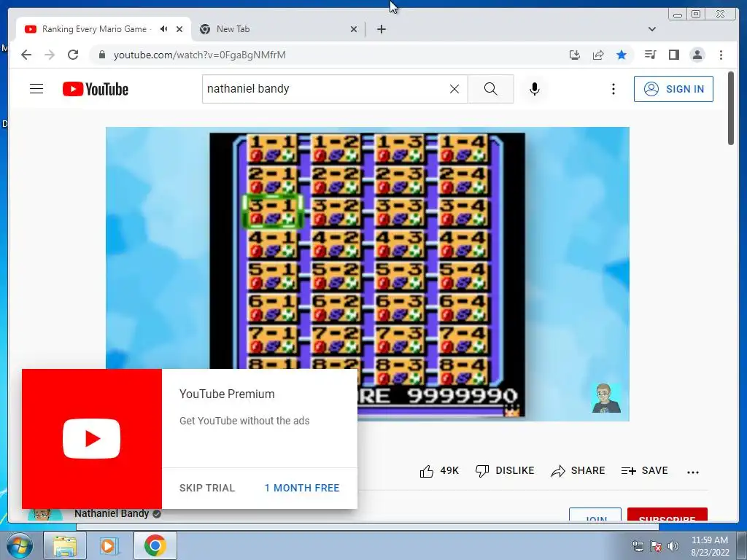This screenshot has width=747, height=560.
Task: Click the browser forward arrow
Action: 50,55
